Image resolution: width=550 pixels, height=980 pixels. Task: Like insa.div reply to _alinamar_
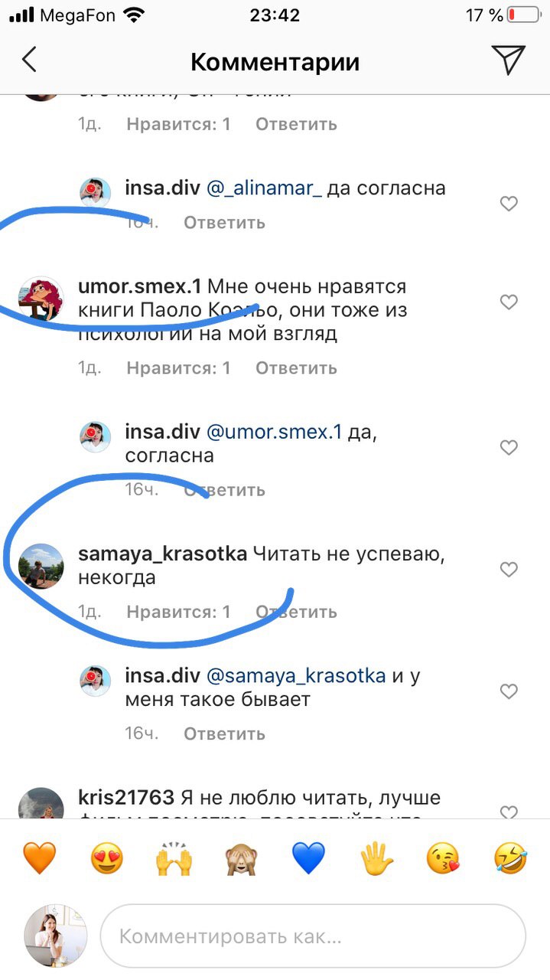coord(509,204)
